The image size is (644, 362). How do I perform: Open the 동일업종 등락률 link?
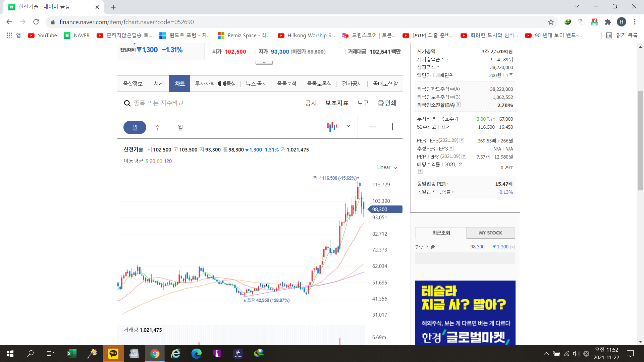[x=435, y=192]
